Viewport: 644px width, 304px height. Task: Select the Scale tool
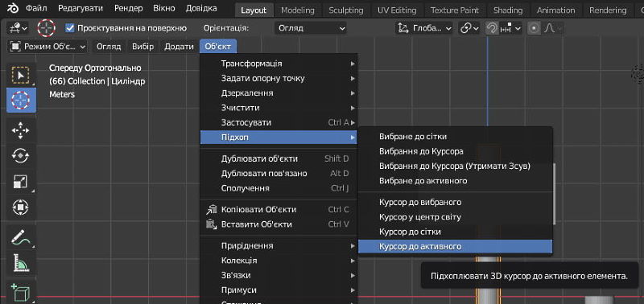(x=21, y=181)
